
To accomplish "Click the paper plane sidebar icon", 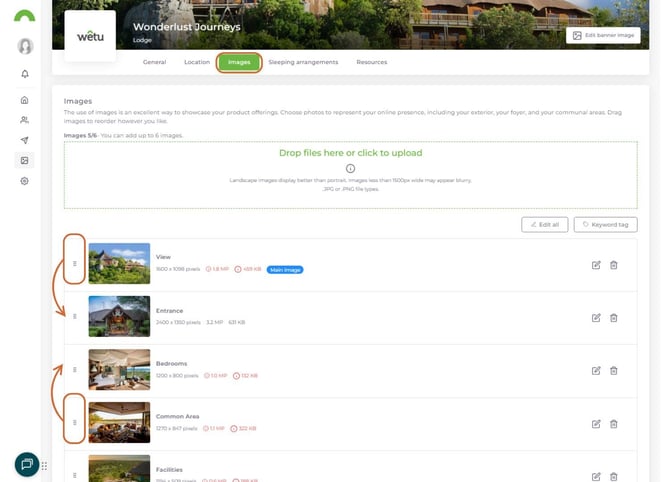I will click(x=25, y=140).
